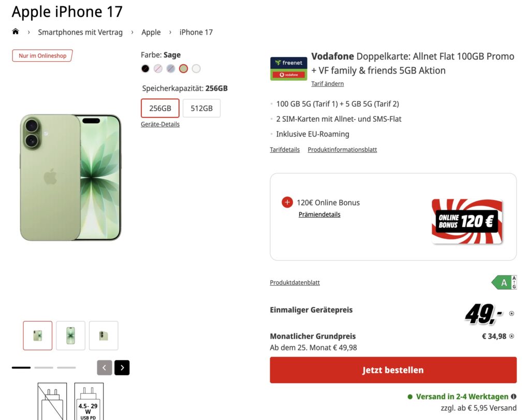530x420 pixels.
Task: Go back with the previous gallery arrow
Action: click(105, 368)
